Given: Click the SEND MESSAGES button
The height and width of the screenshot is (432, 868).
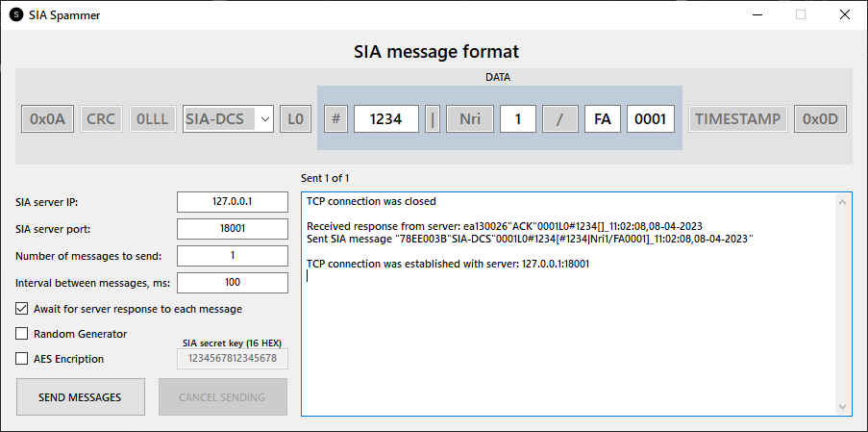Looking at the screenshot, I should [x=81, y=397].
